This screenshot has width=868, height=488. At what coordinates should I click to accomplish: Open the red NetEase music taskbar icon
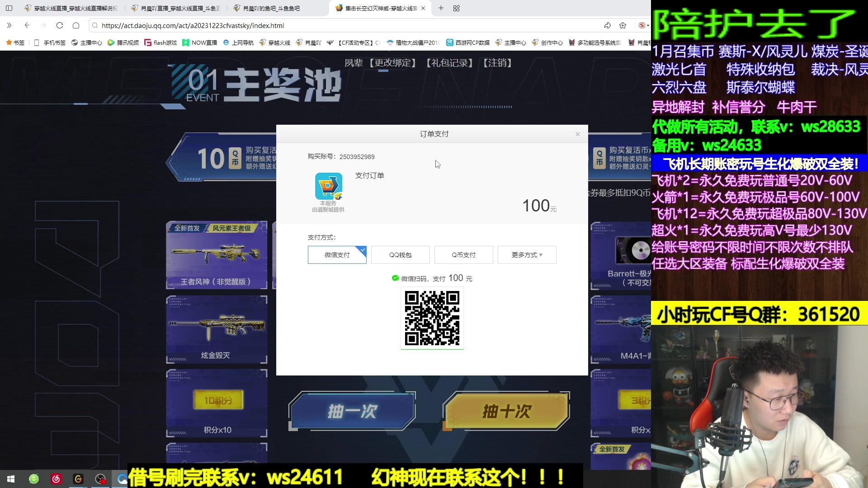[x=56, y=479]
